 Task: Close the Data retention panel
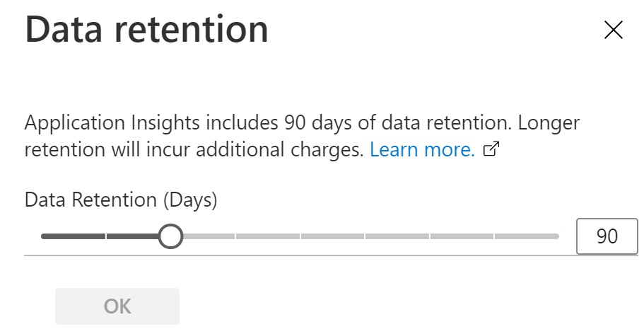click(x=612, y=30)
